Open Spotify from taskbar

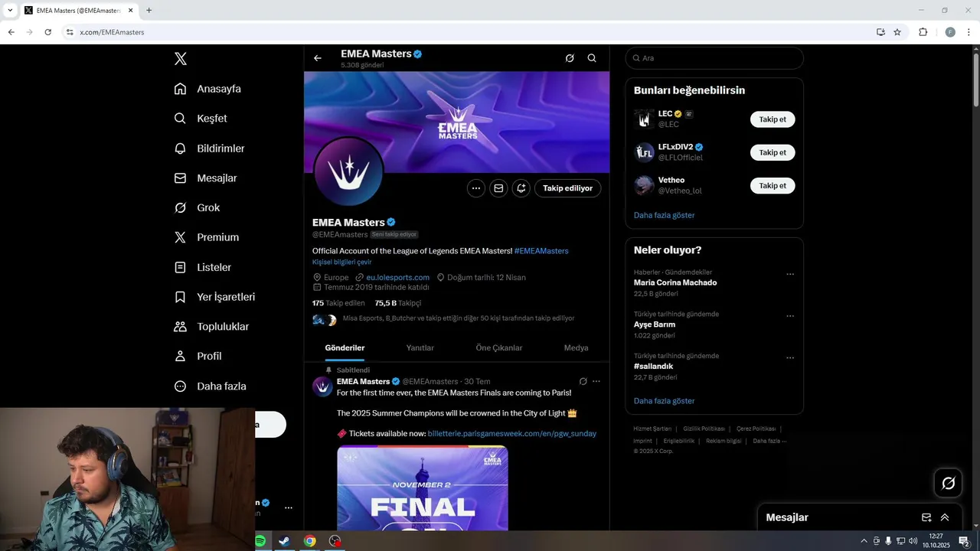(x=260, y=541)
